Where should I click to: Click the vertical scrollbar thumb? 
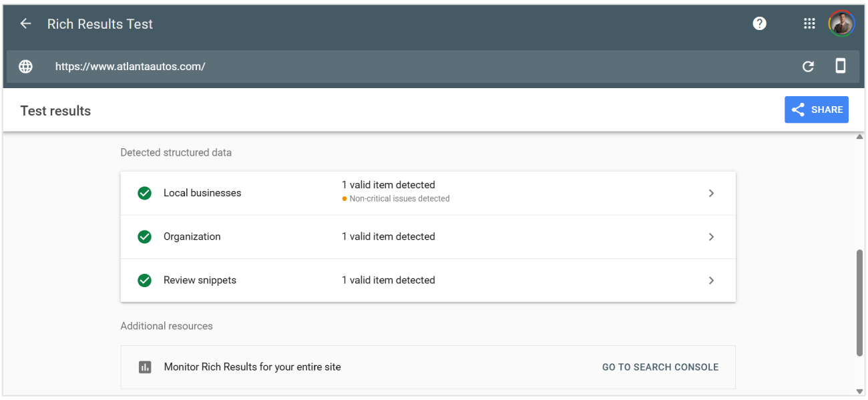[859, 303]
